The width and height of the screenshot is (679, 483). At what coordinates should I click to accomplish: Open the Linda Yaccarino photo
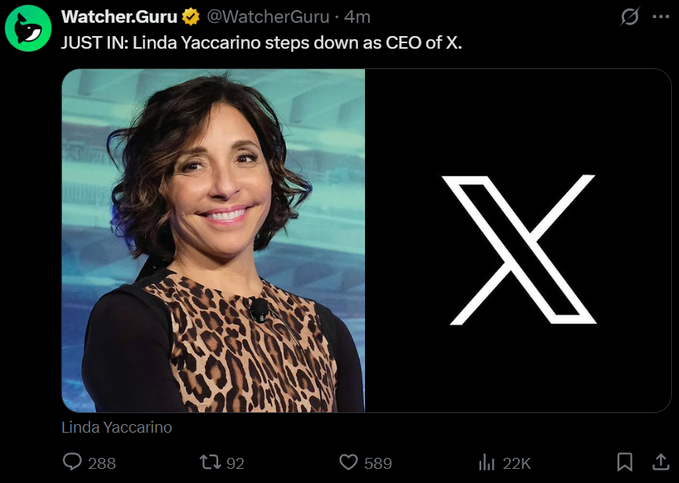click(213, 240)
